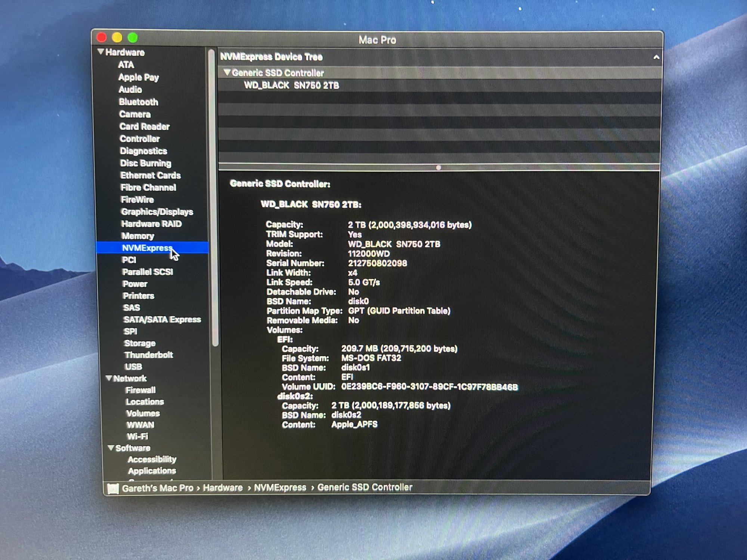The image size is (747, 560).
Task: Click NVMExpress in the bottom path bar
Action: (x=280, y=488)
